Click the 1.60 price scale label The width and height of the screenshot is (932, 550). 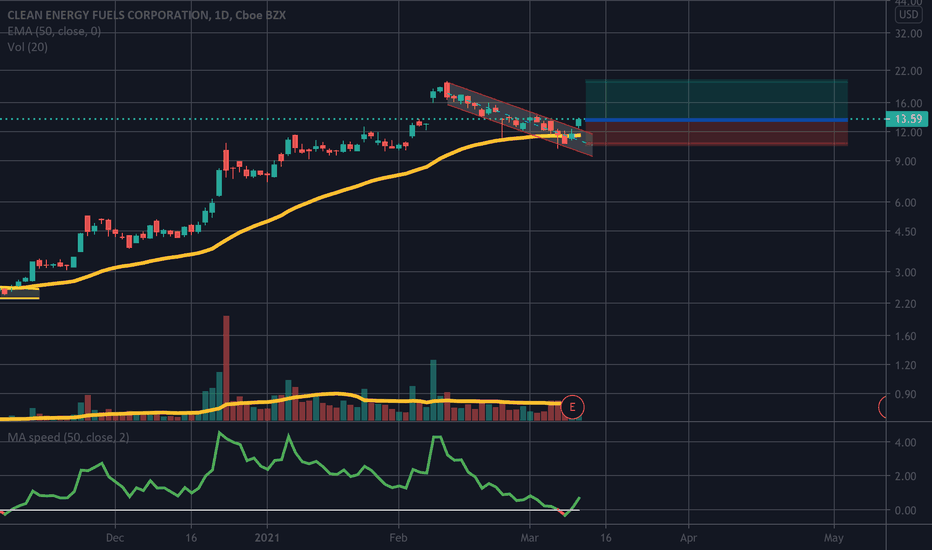[x=905, y=336]
